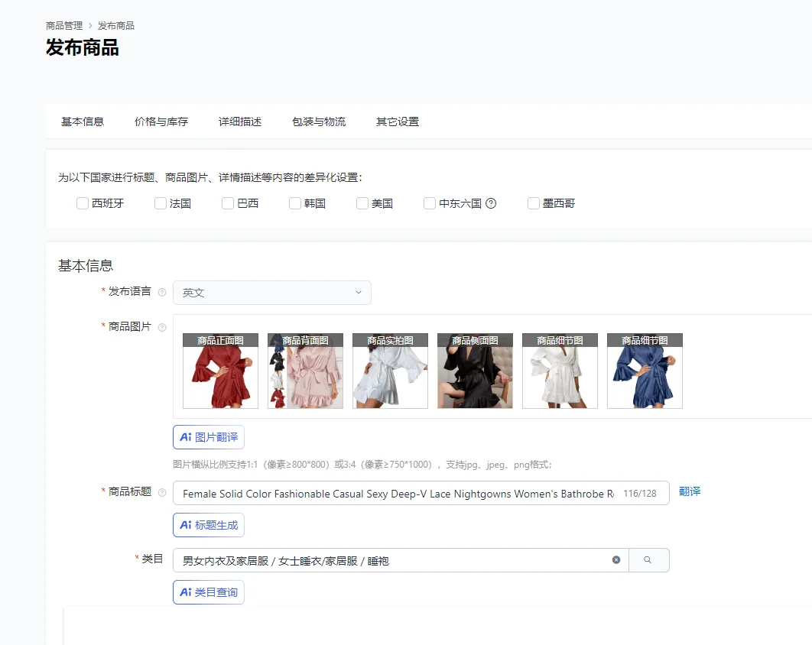Click the AI 类目查询 button
Image resolution: width=812 pixels, height=645 pixels.
coord(209,592)
